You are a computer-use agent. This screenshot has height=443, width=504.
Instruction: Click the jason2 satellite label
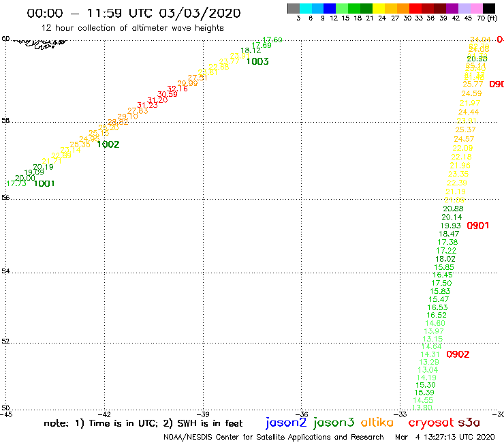click(x=286, y=423)
